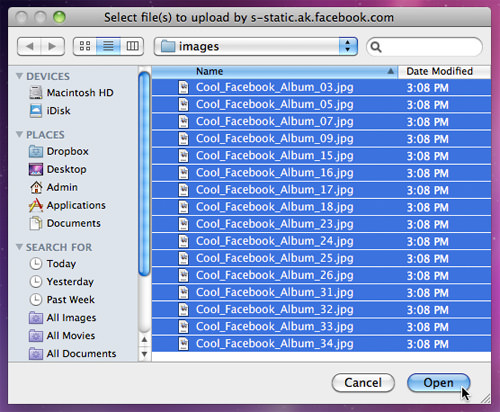Open the iDisk icon in sidebar
500x412 pixels.
36,111
